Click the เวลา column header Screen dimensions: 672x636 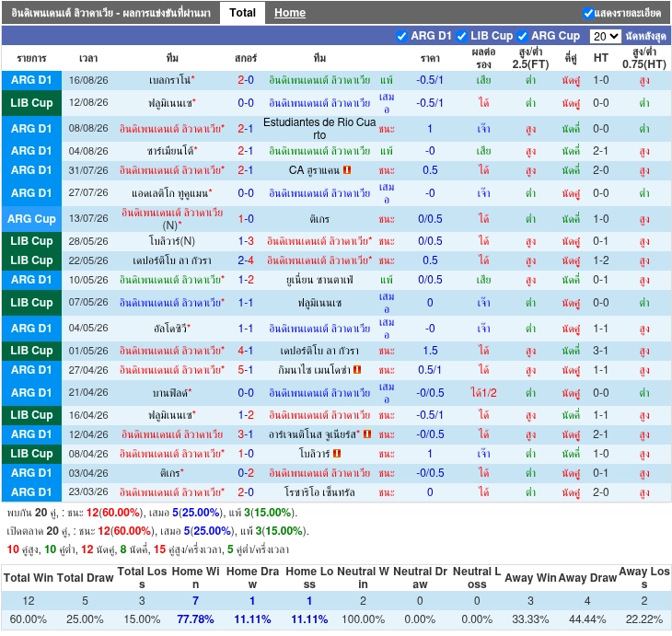(88, 58)
